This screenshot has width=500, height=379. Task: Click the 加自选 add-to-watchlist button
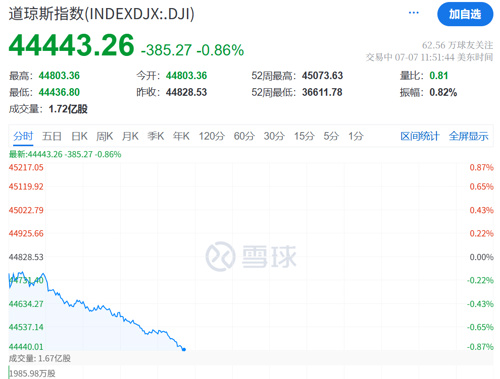pos(465,14)
